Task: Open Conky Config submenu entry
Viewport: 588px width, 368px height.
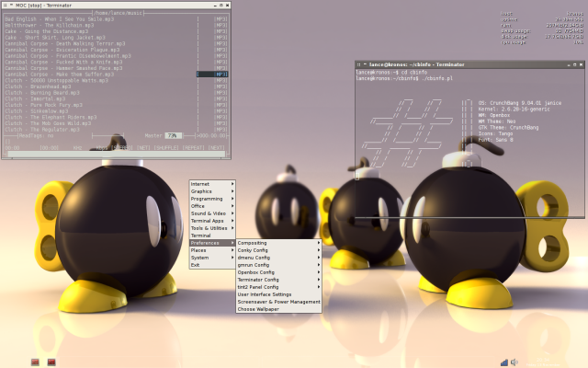Action: [278, 250]
